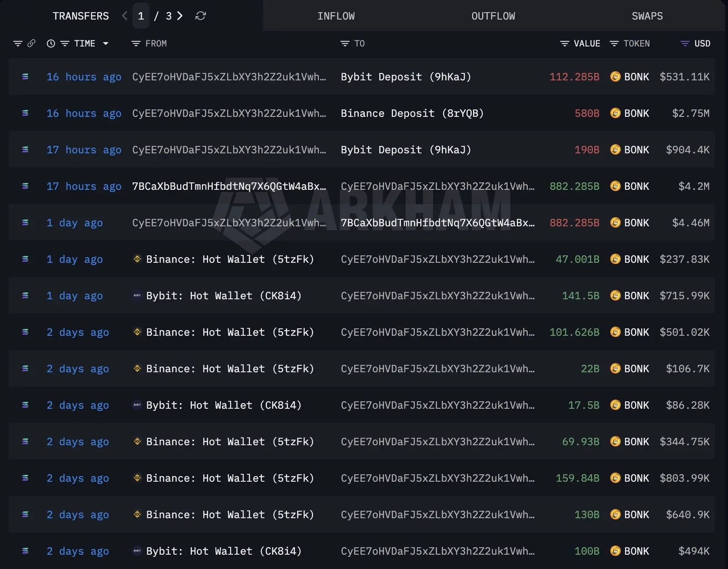728x569 pixels.
Task: Open Binance Hot Wallet on 47.001B row
Action: [x=230, y=259]
